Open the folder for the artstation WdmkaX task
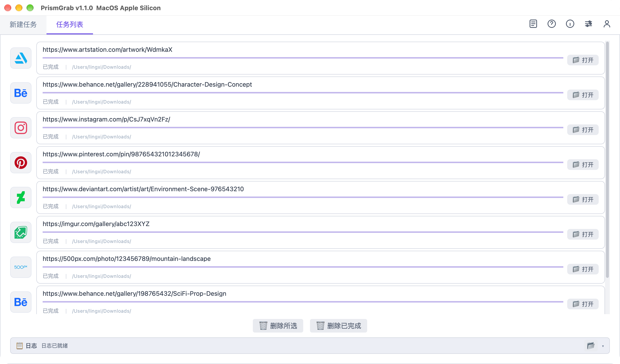The height and width of the screenshot is (364, 620). (583, 60)
